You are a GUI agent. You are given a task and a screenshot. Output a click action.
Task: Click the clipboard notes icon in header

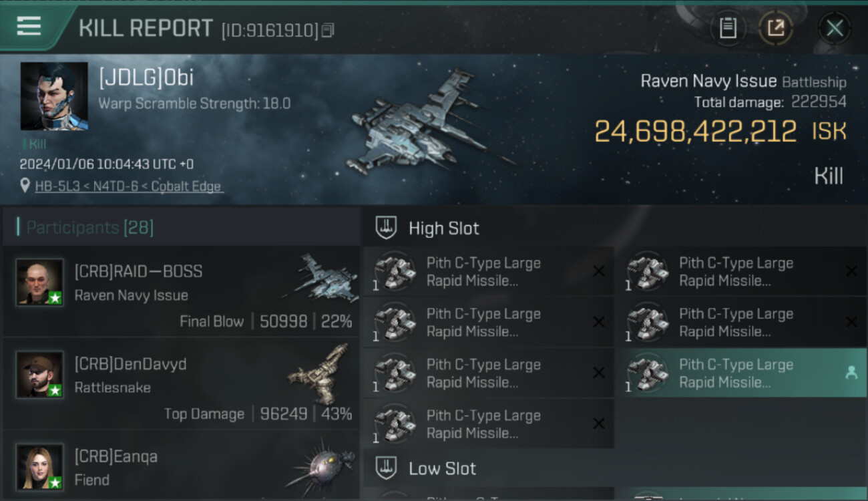point(727,28)
